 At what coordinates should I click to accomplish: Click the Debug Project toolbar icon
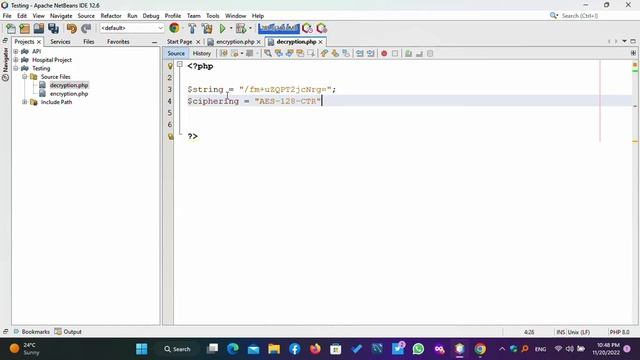click(x=241, y=28)
